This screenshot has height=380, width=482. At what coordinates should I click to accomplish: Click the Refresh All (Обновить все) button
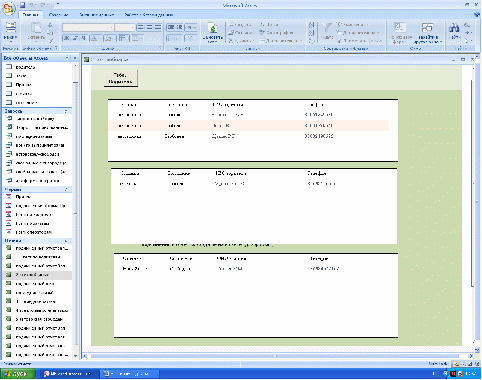tap(213, 32)
